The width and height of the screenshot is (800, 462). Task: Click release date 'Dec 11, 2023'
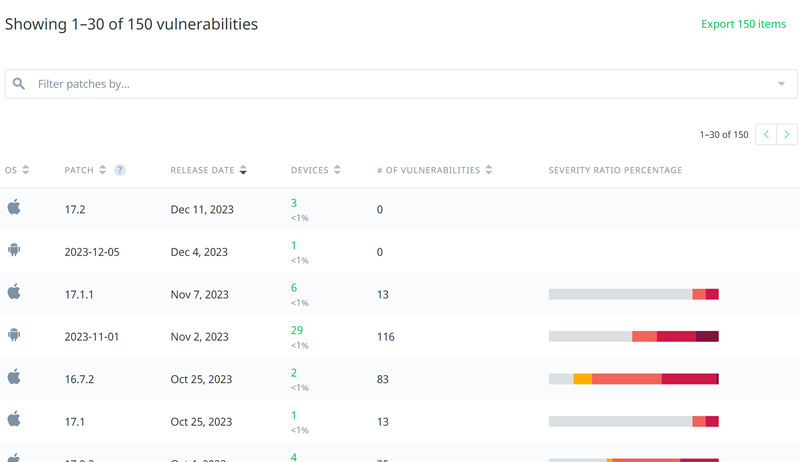pos(202,210)
